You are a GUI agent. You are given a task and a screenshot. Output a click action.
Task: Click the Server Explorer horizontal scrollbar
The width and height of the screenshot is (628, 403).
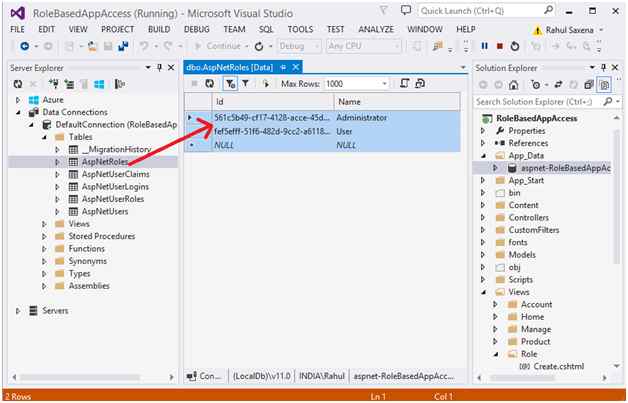(80, 377)
